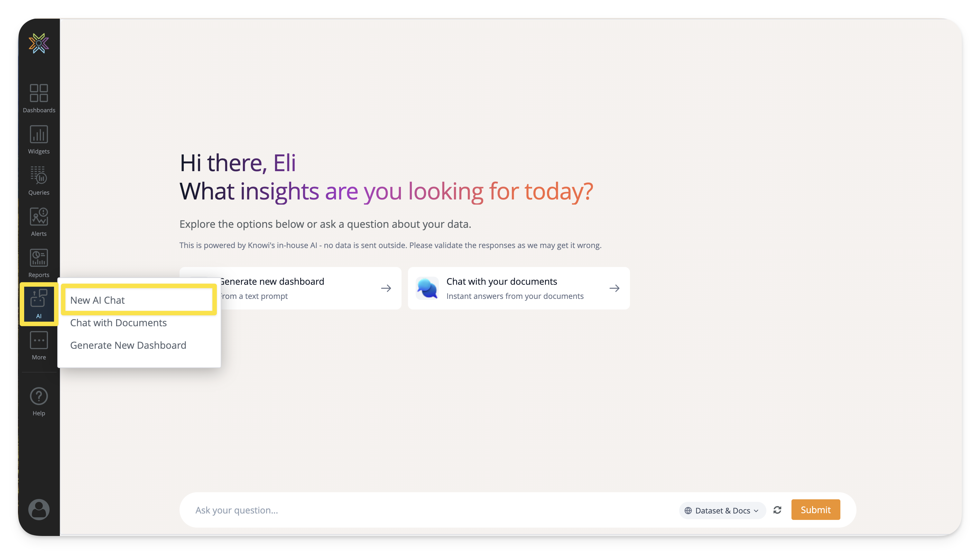
Task: Open the Help question mark icon
Action: pyautogui.click(x=39, y=401)
